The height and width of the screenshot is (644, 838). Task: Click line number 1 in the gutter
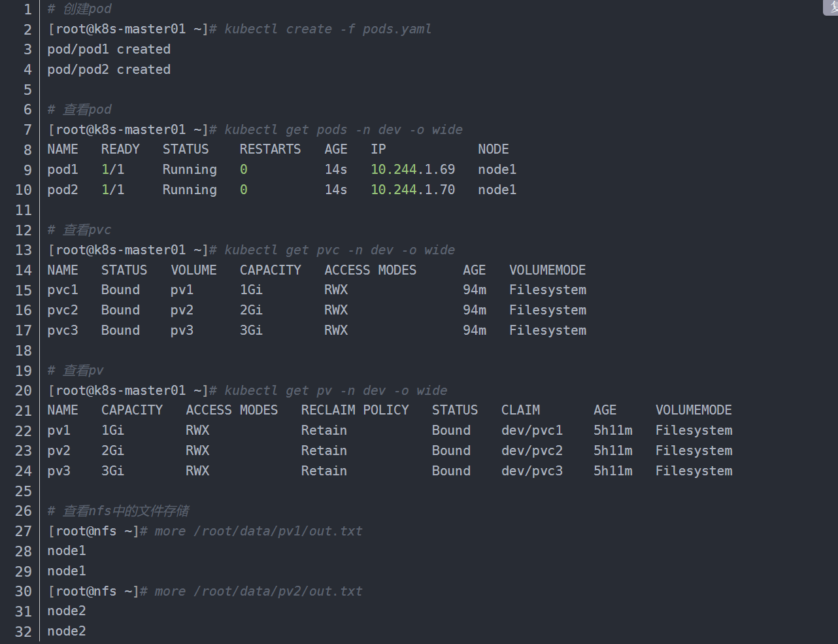[x=27, y=9]
